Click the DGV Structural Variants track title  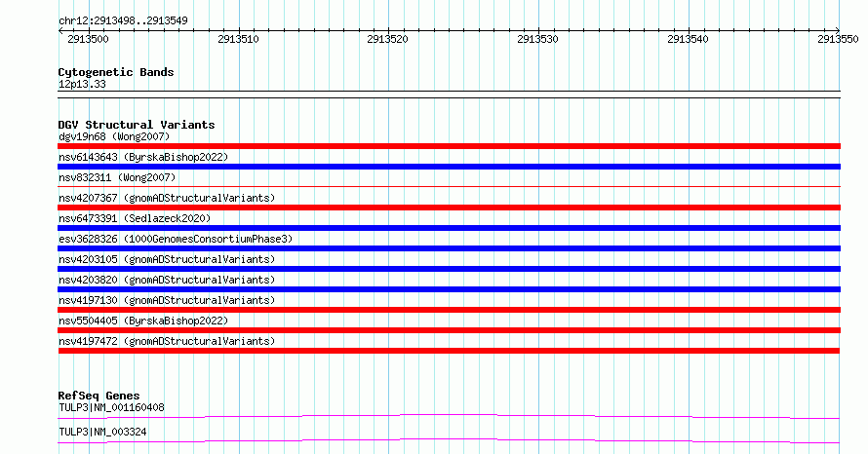click(x=137, y=125)
